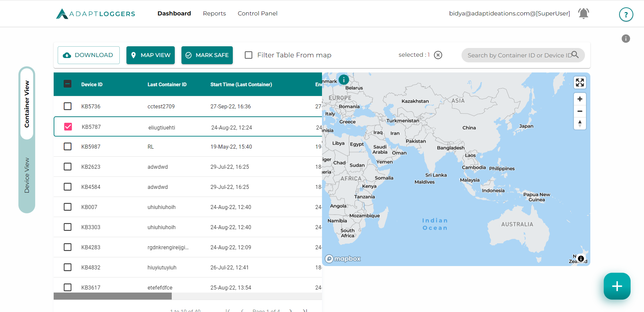
Task: Switch to Container View tab
Action: pyautogui.click(x=27, y=104)
